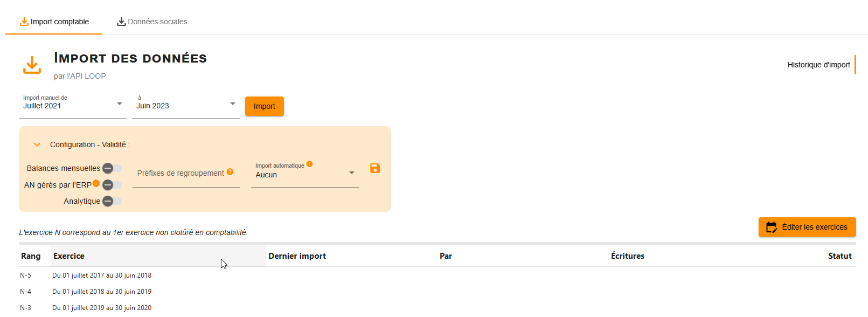
Task: Open Historique d'import link
Action: coord(818,65)
